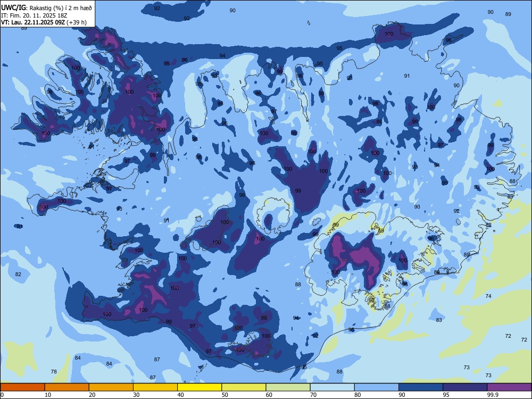Click the dark indigo 95–99.9 legend swatch
532x399 pixels.
click(465, 387)
